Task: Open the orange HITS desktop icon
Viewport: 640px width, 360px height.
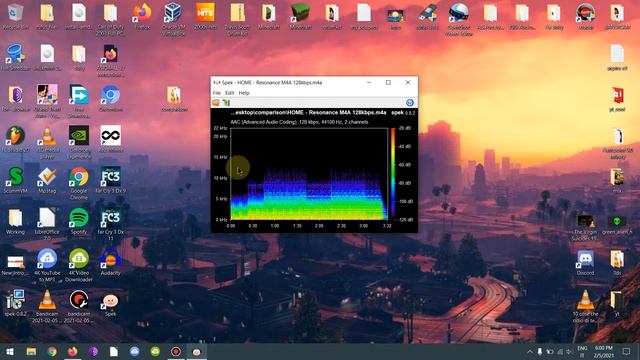Action: pyautogui.click(x=205, y=16)
